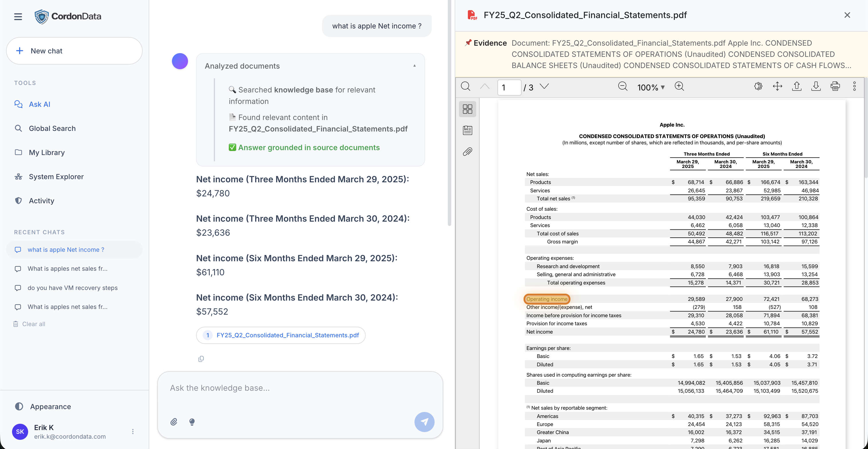868x449 pixels.
Task: Toggle the lightbulb icon in chat input
Action: (x=192, y=422)
